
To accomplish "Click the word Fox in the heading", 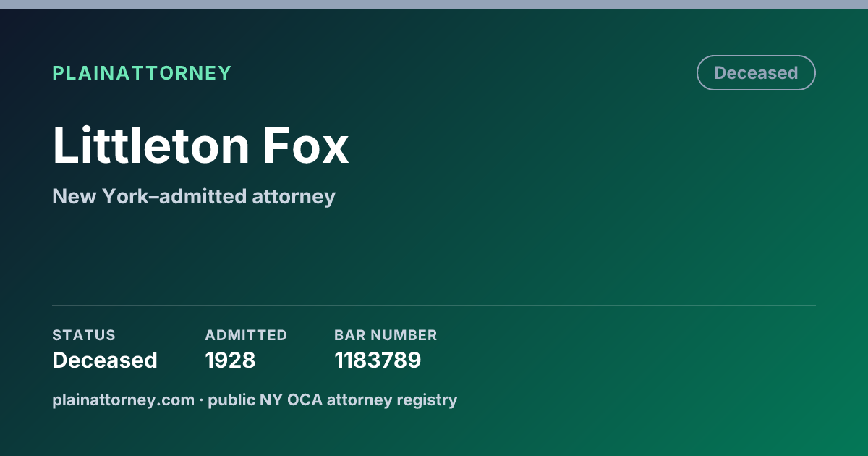I will (305, 145).
